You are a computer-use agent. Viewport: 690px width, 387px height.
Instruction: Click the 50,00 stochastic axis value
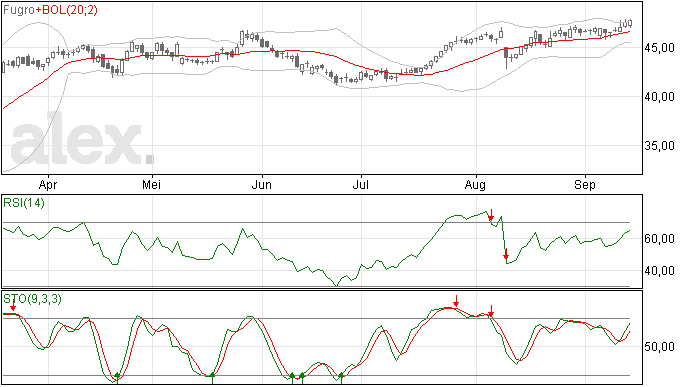click(x=659, y=347)
